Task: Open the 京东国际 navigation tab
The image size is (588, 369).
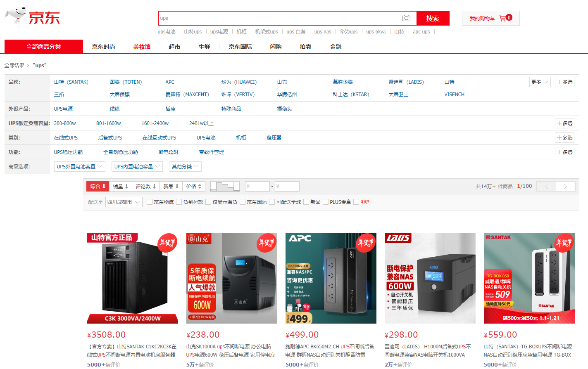Action: pos(240,47)
